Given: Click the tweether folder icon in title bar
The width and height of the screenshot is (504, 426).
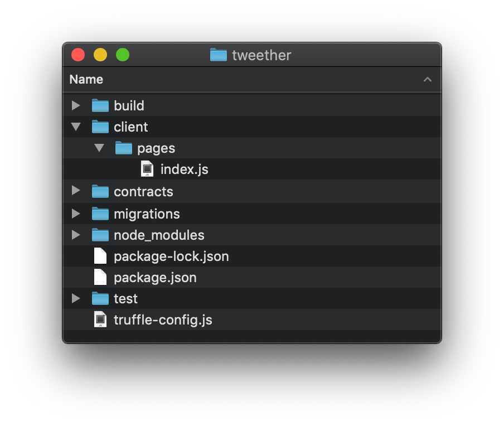Looking at the screenshot, I should (219, 55).
